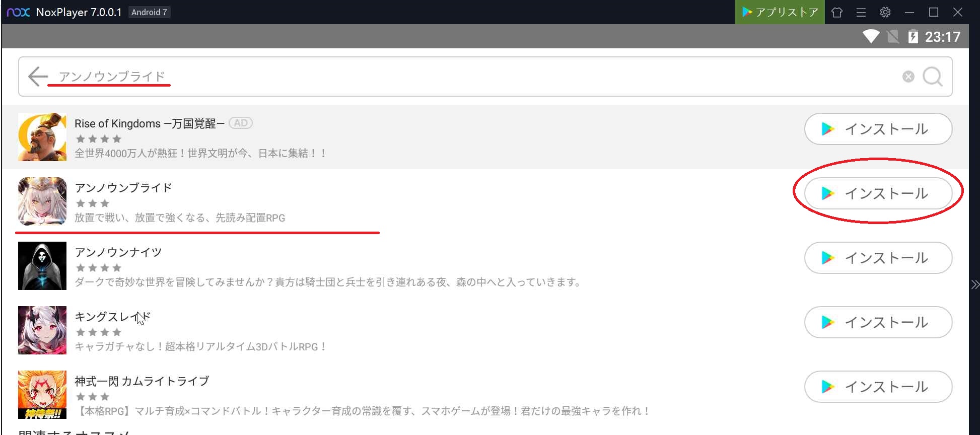Open the skin theme shirt icon
Viewport: 980px width, 435px height.
(x=836, y=12)
